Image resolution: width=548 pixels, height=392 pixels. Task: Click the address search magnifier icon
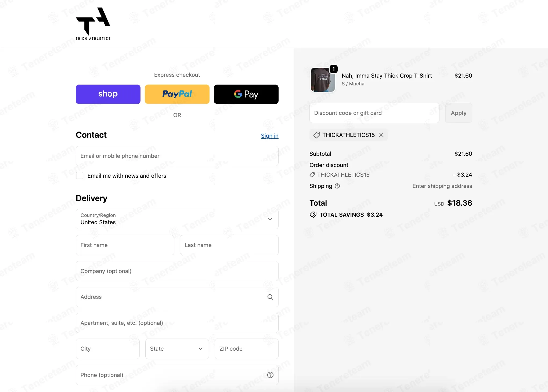click(x=270, y=297)
